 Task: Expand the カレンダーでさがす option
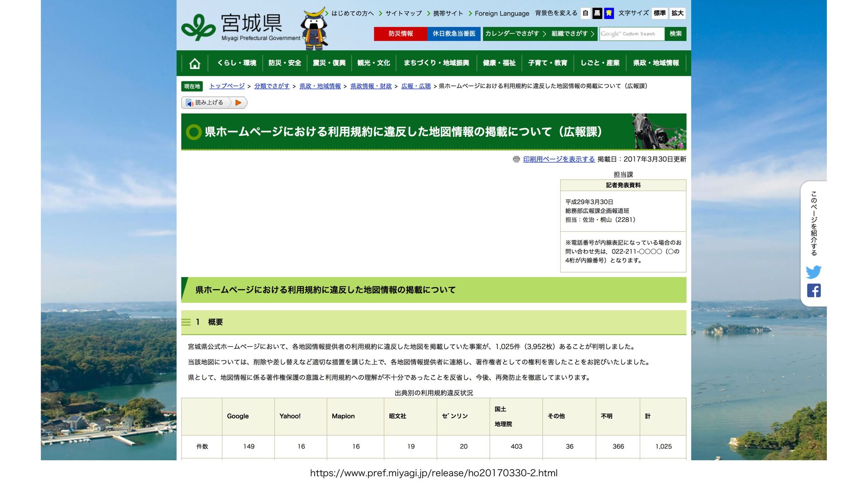(515, 34)
